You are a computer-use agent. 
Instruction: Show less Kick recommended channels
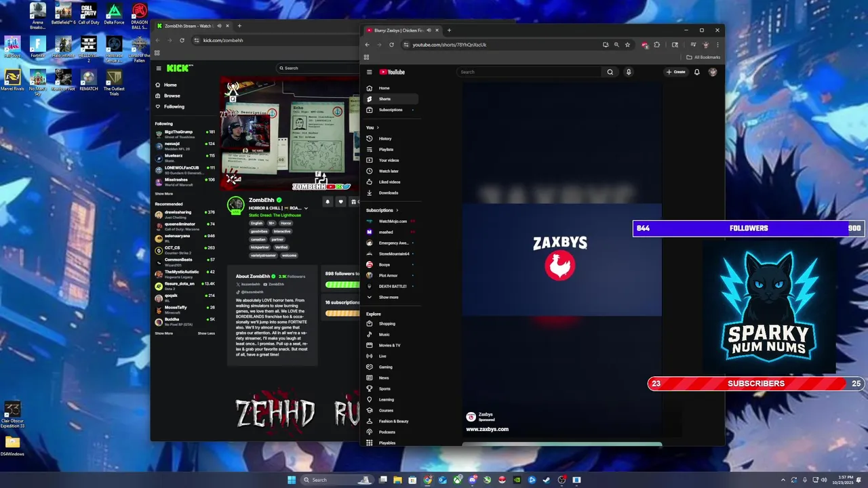click(206, 333)
